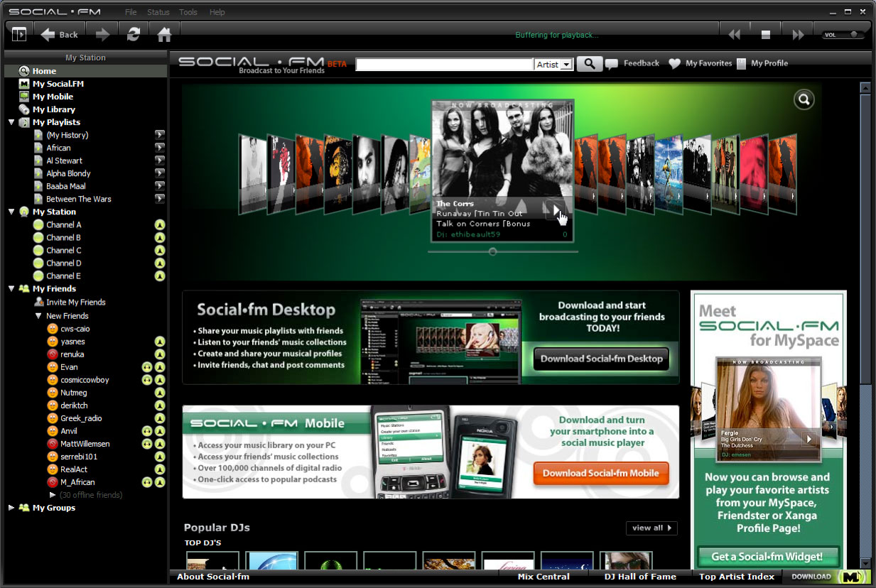Click station icon beside friend yasnes
Image resolution: width=876 pixels, height=588 pixels.
pyautogui.click(x=160, y=342)
